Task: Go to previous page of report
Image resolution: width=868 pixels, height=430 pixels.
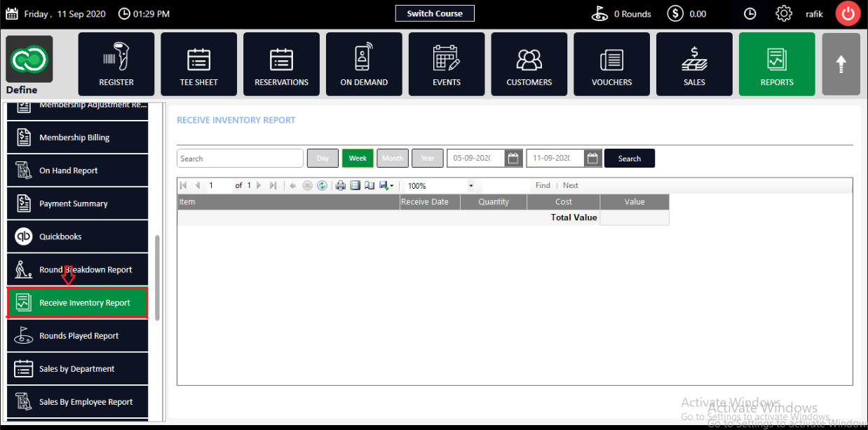Action: [198, 186]
